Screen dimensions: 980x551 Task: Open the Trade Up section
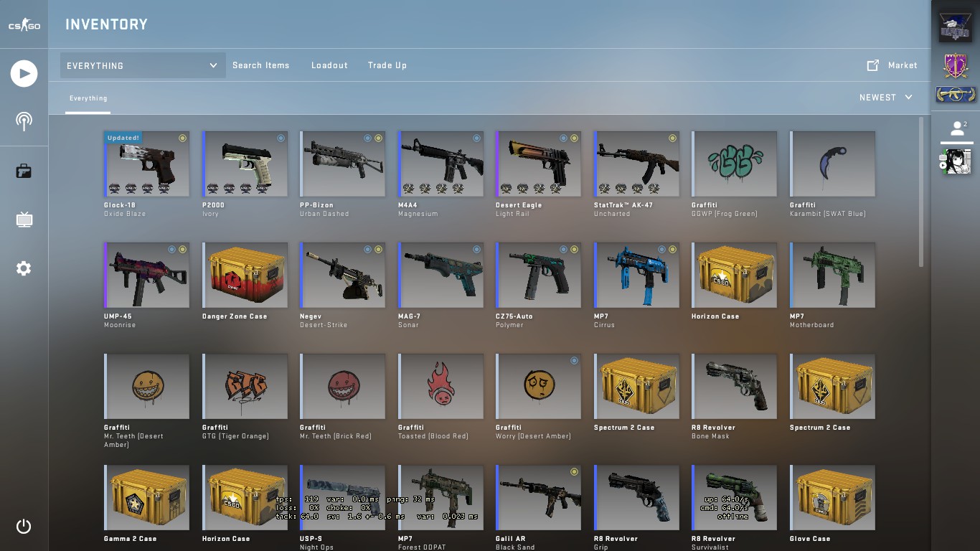387,65
